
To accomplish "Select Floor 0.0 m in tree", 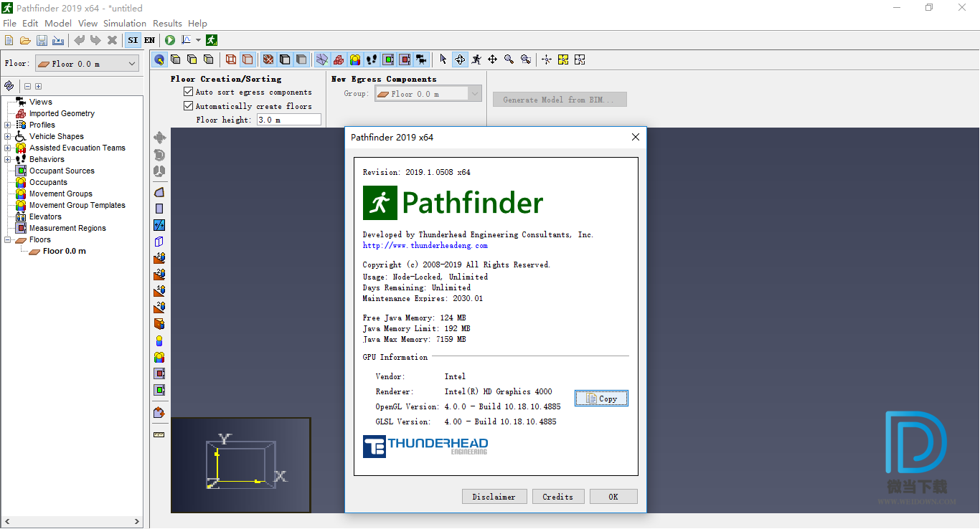I will pos(64,251).
